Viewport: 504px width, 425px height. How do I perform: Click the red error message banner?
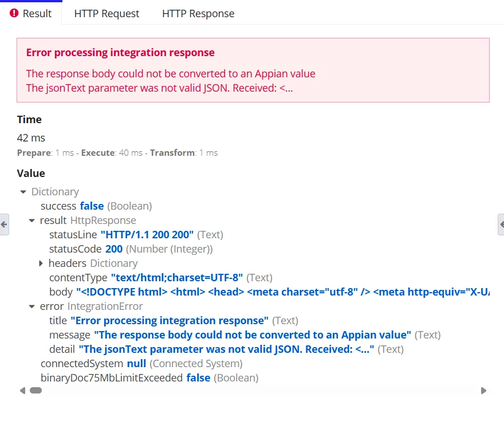[253, 70]
